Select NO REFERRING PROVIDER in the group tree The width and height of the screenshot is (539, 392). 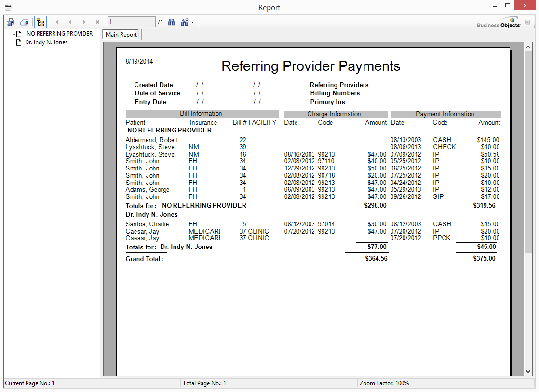pyautogui.click(x=59, y=34)
